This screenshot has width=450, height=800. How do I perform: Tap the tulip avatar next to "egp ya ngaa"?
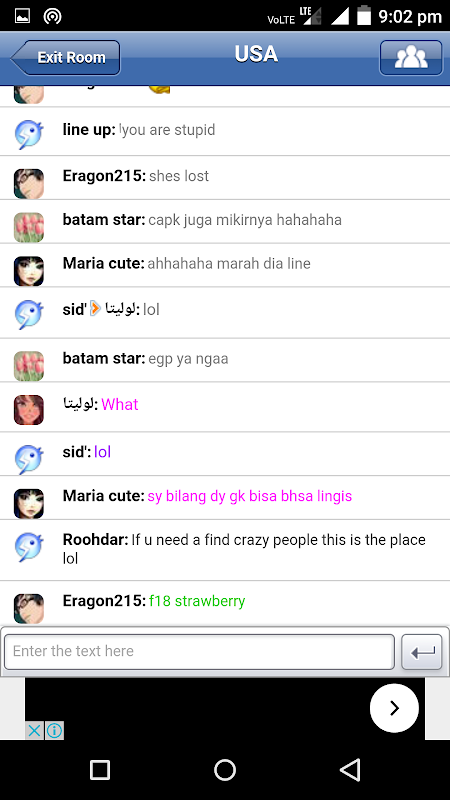point(29,366)
